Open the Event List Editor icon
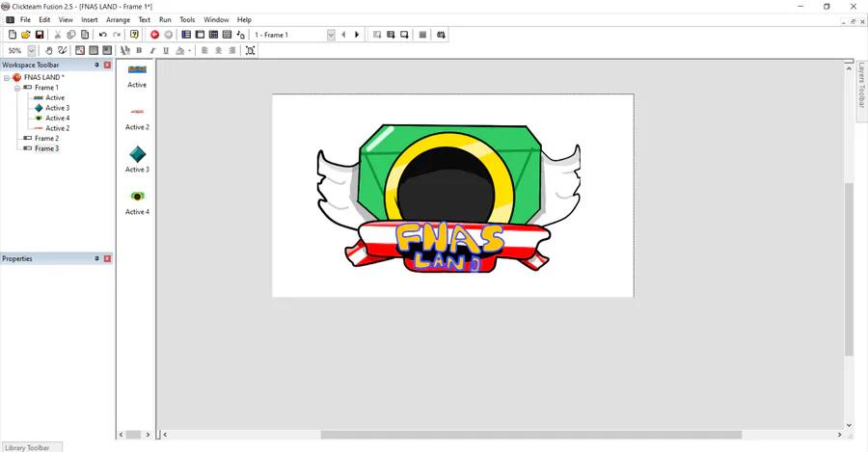This screenshot has height=452, width=868. 227,35
